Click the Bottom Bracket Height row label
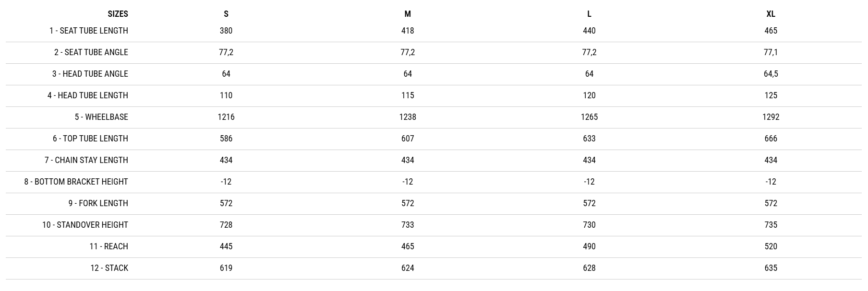The image size is (868, 291). [x=76, y=182]
